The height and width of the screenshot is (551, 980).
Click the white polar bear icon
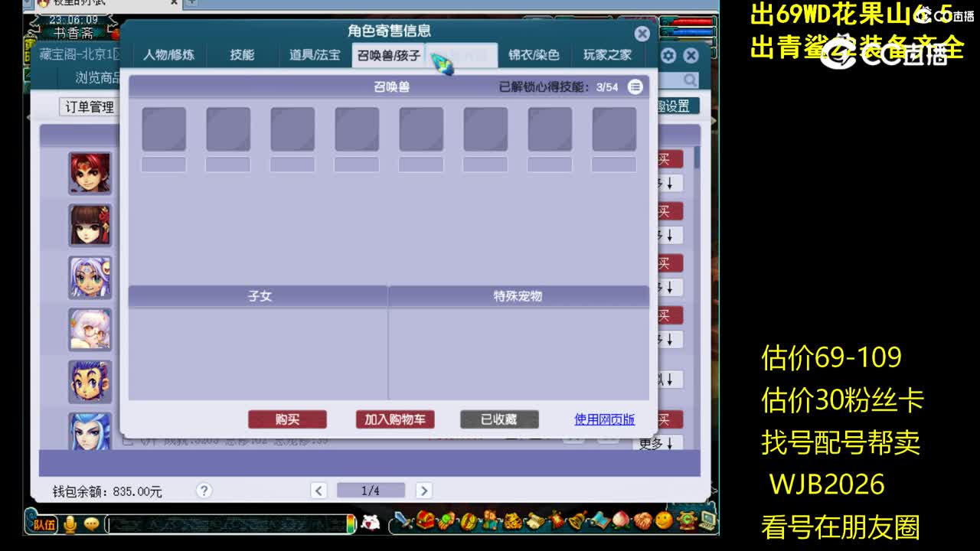[x=371, y=523]
